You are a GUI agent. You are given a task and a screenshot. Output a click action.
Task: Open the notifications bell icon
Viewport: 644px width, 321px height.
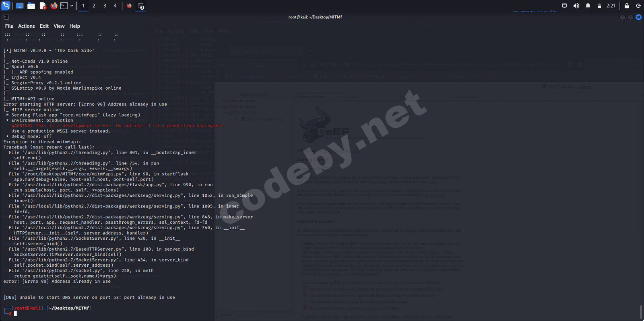tap(588, 6)
